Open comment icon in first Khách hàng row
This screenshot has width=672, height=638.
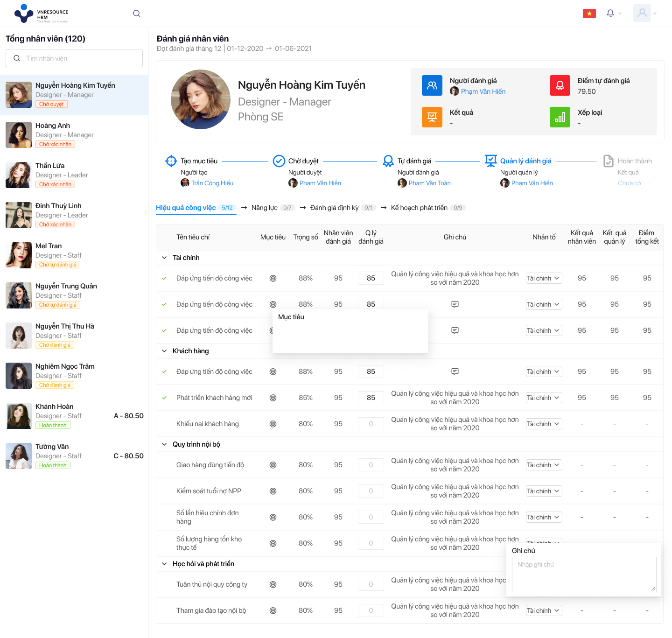pyautogui.click(x=455, y=372)
